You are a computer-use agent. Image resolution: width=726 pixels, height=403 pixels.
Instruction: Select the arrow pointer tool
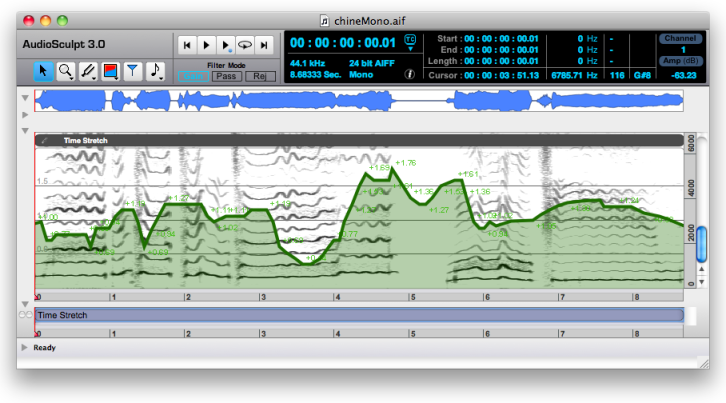point(44,71)
